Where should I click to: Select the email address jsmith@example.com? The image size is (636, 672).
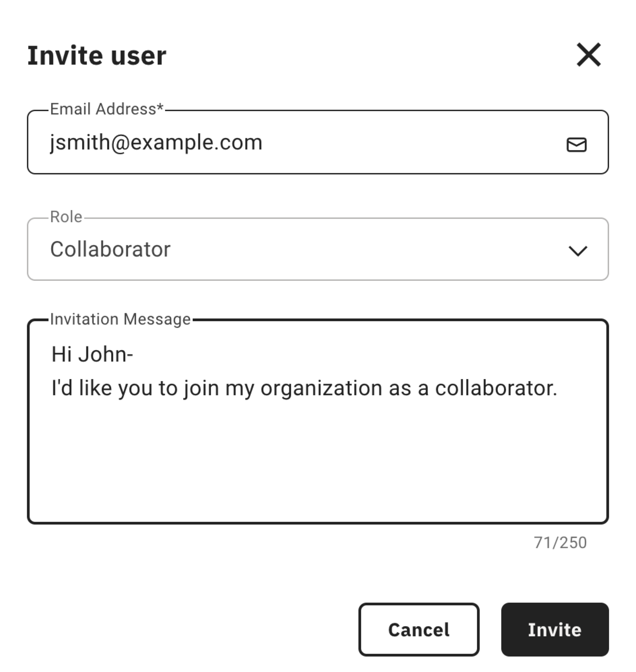tap(156, 142)
